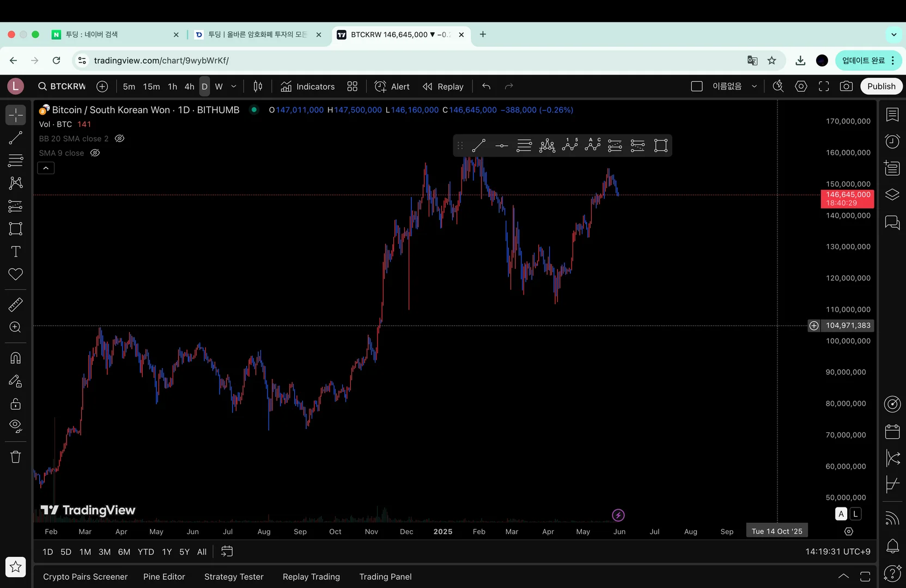906x588 pixels.
Task: Switch to the 1h timeframe
Action: (173, 87)
